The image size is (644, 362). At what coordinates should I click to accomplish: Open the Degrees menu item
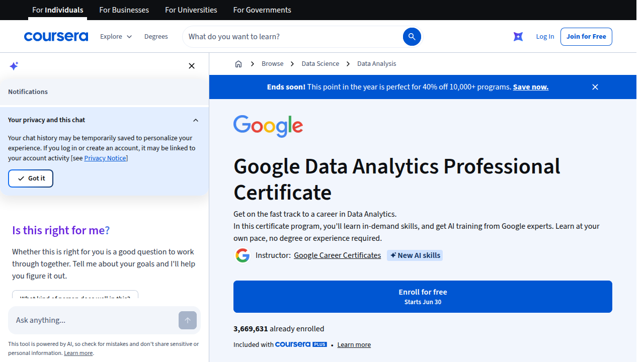coord(156,37)
